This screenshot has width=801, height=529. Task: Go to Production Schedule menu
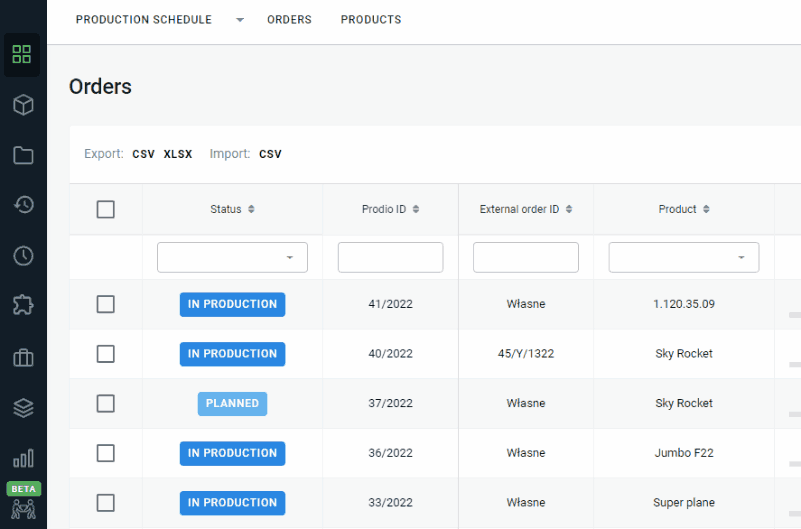pos(144,19)
